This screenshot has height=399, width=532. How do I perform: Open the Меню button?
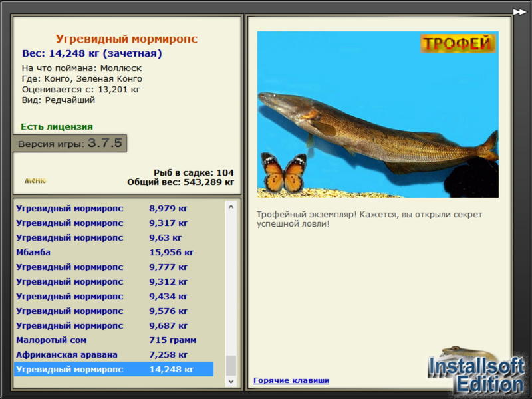pos(35,180)
